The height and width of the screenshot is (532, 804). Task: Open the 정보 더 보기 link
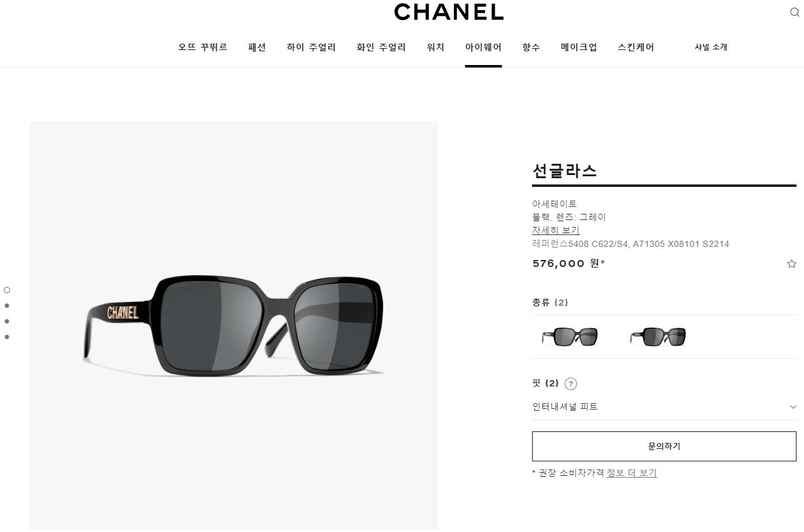click(x=631, y=473)
